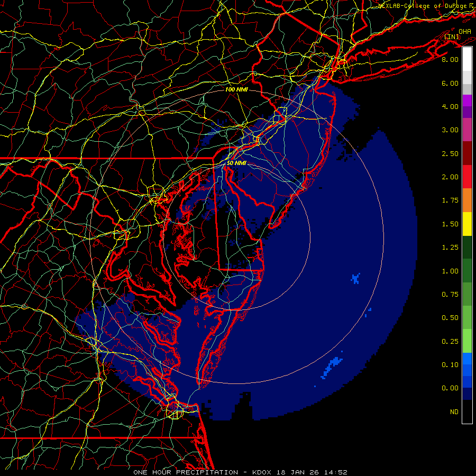
Task: Click the 1.75 legend value
Action: click(x=450, y=200)
